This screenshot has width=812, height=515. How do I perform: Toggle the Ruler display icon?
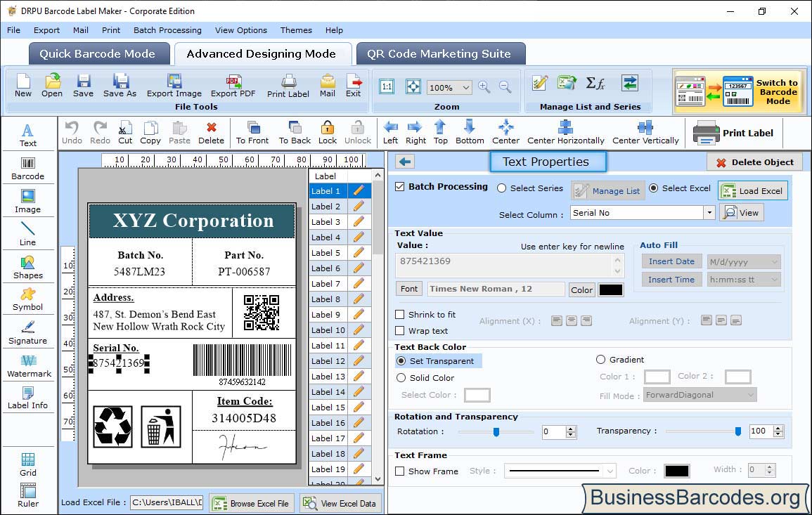[28, 495]
